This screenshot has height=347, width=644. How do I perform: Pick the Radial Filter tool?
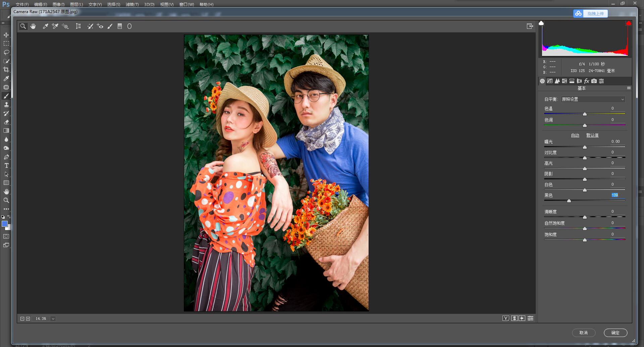coord(129,26)
